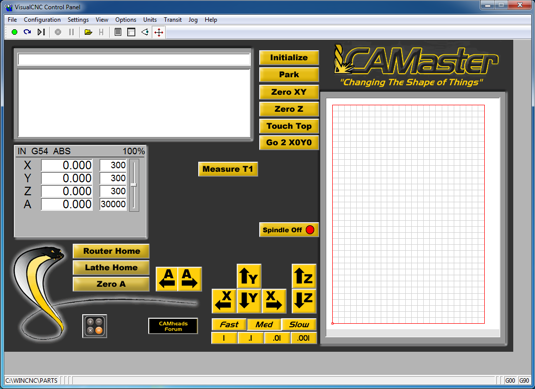Jog Z axis down arrow
The image size is (535, 389).
[x=304, y=301]
